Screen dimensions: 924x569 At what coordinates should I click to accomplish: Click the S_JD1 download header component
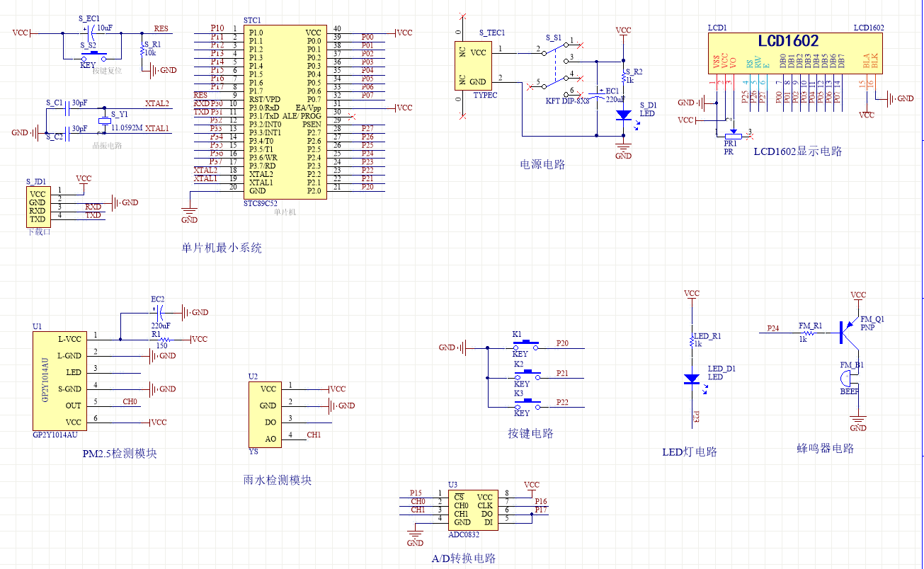pos(38,206)
